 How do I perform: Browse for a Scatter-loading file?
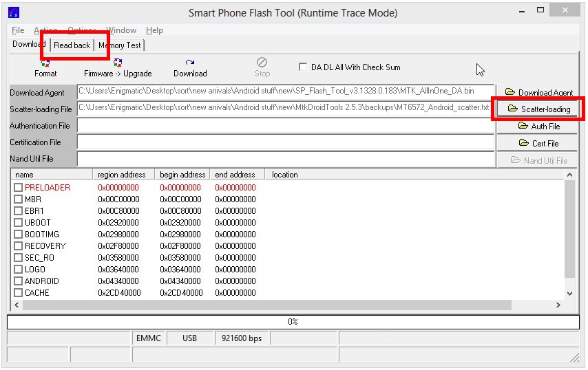(537, 109)
